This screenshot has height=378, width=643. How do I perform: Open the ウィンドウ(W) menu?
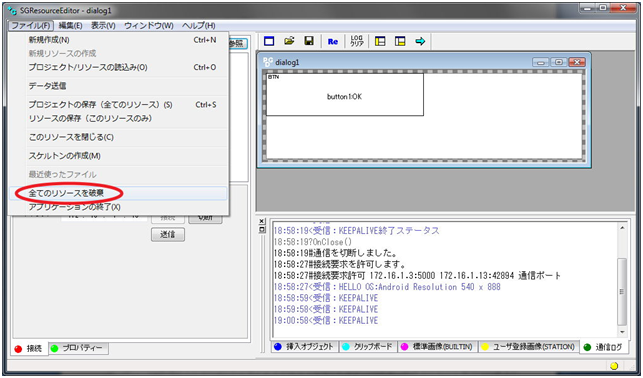pos(149,25)
